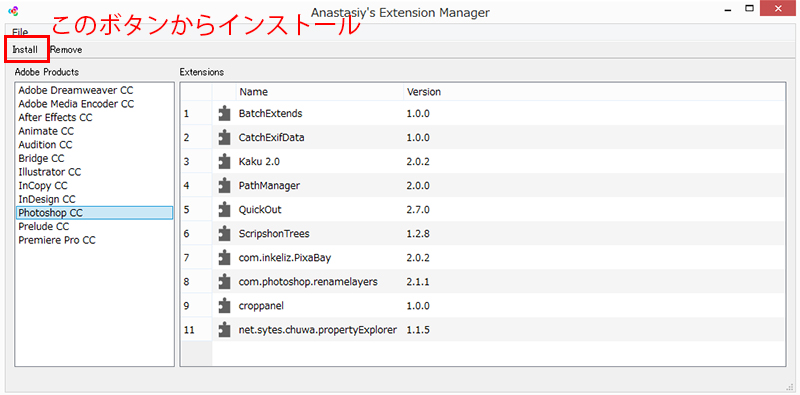
Task: Click the app logo in title bar
Action: [x=13, y=11]
